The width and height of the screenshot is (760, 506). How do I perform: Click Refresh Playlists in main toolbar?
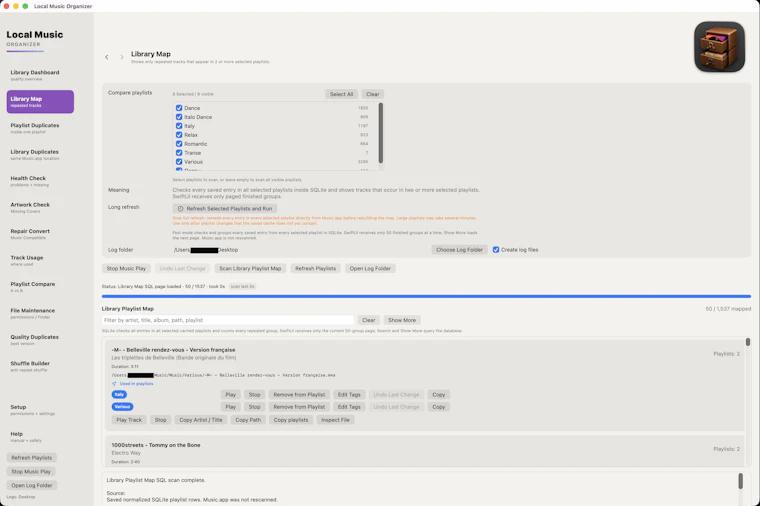(x=316, y=269)
